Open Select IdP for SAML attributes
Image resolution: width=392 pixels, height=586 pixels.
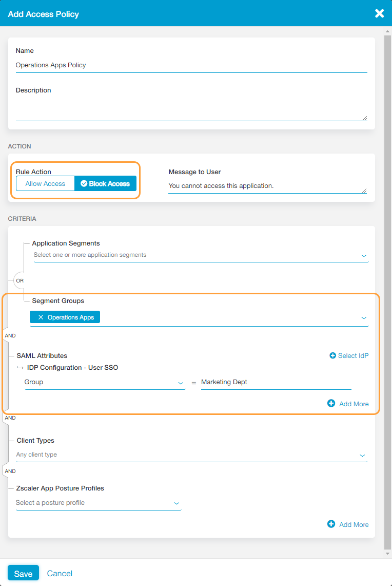point(352,355)
